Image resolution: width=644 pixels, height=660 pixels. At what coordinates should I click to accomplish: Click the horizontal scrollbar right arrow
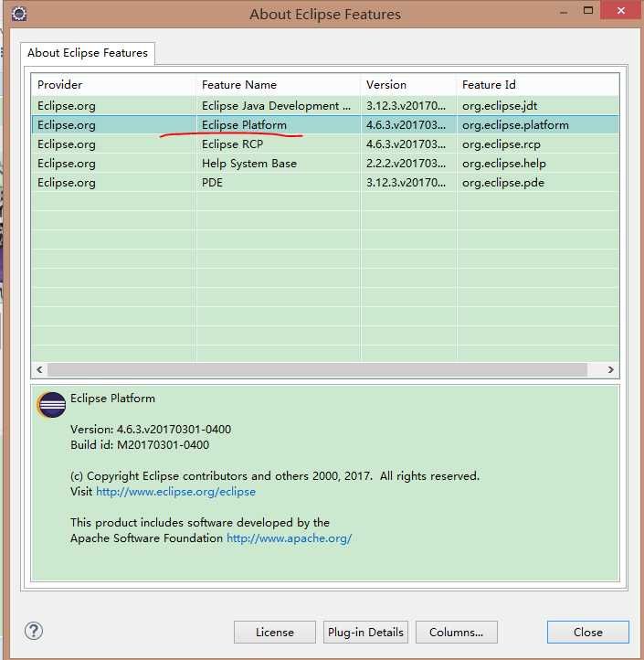coord(610,369)
